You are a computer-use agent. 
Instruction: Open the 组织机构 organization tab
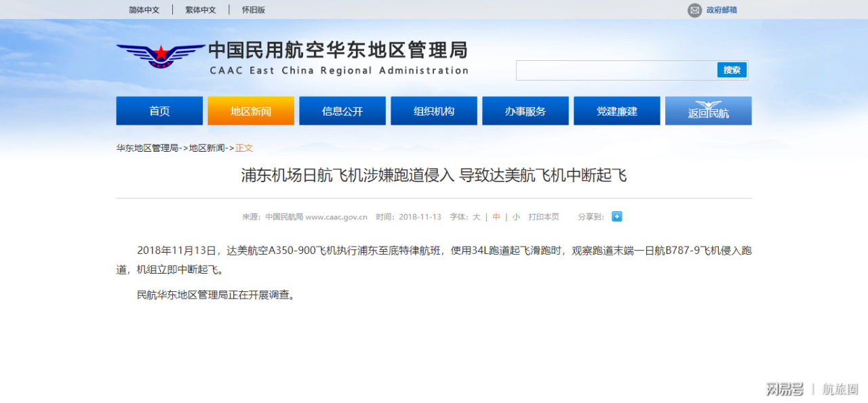coord(434,111)
